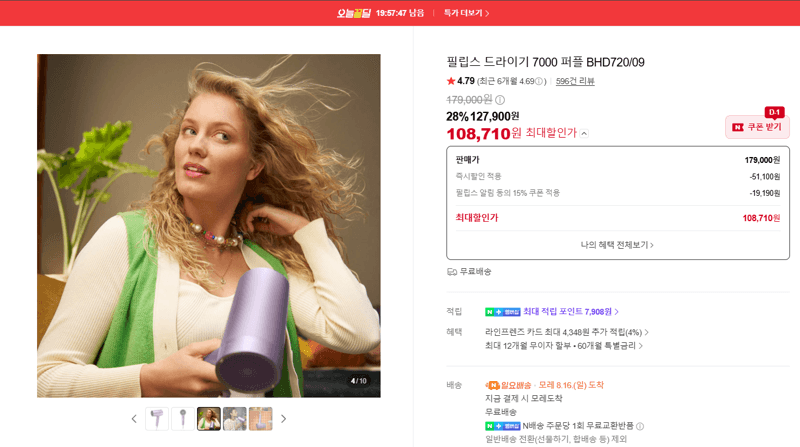Image resolution: width=800 pixels, height=447 pixels.
Task: Click the 오늘끝딜 logo in the banner
Action: pyautogui.click(x=354, y=13)
